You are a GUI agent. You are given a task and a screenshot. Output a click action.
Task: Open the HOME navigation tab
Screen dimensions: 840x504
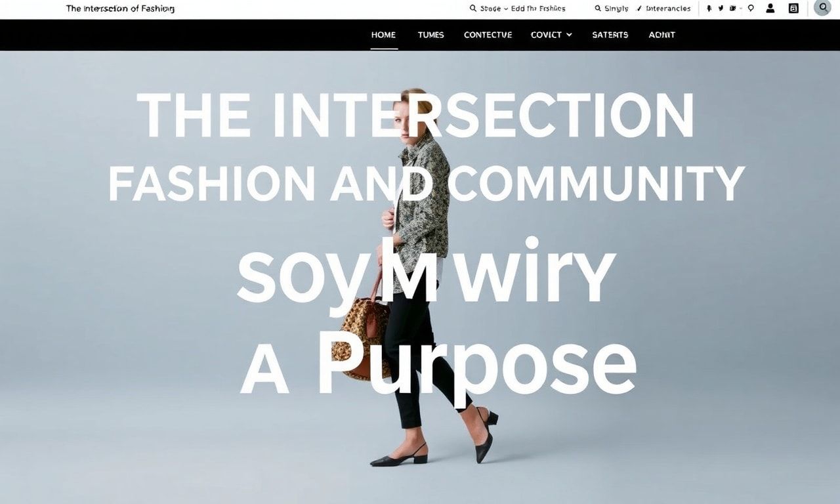coord(383,35)
